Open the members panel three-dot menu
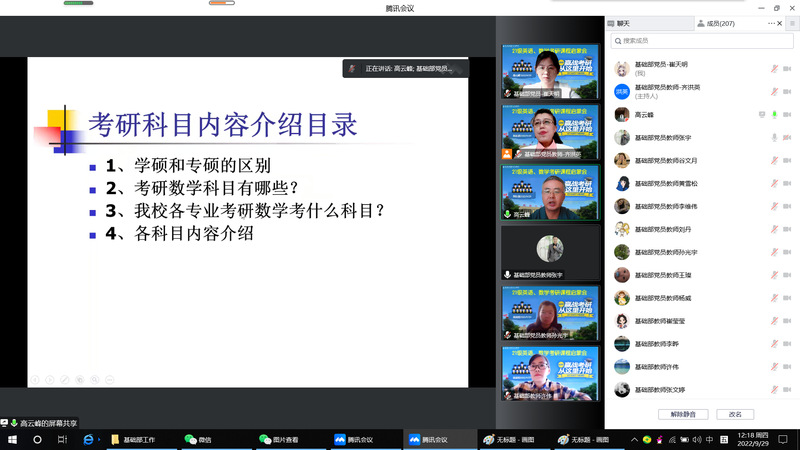This screenshot has height=450, width=800. pyautogui.click(x=773, y=23)
